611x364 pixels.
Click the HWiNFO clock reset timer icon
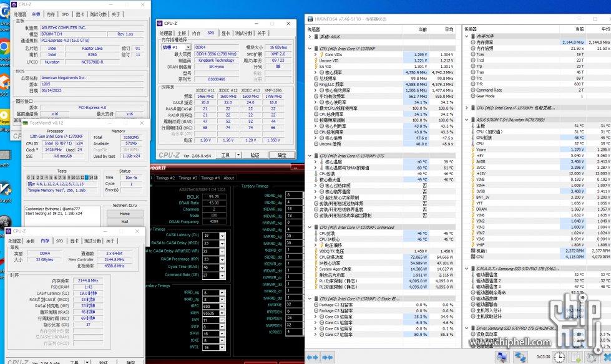[x=559, y=357]
